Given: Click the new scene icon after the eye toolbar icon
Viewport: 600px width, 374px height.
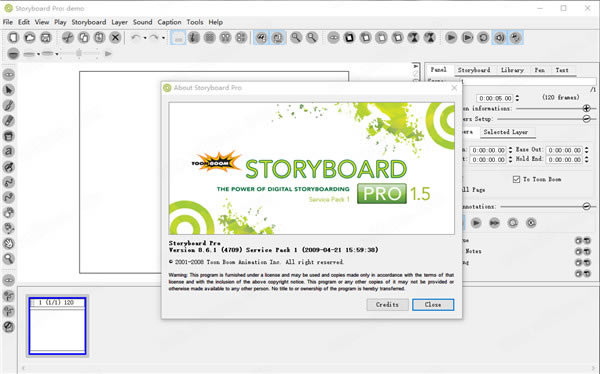Looking at the screenshot, I should [349, 38].
